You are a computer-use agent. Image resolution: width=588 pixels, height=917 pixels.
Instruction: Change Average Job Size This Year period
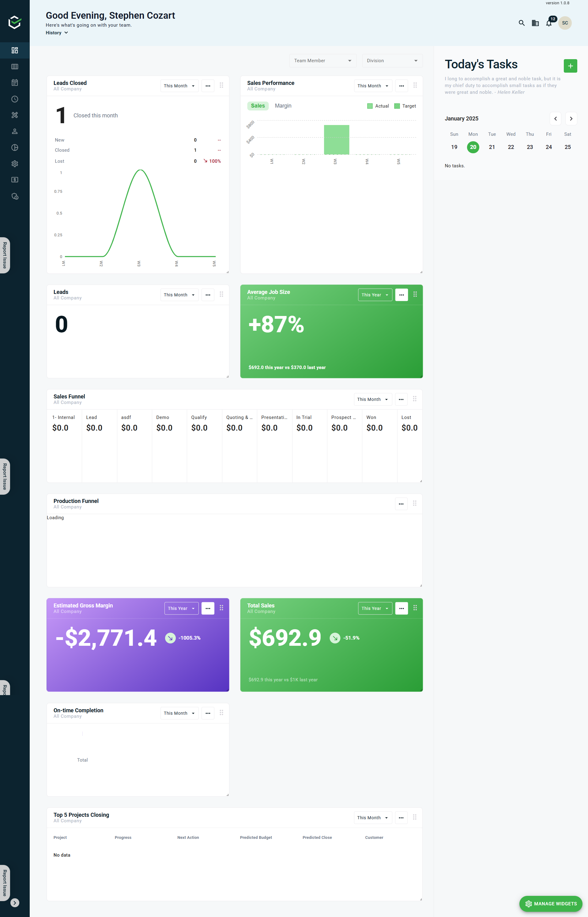[375, 295]
